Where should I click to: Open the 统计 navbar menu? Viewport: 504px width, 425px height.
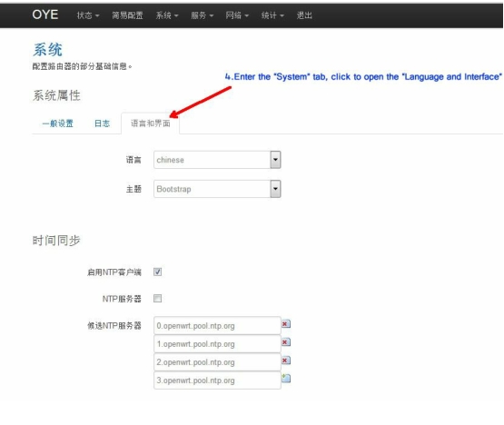coord(272,15)
